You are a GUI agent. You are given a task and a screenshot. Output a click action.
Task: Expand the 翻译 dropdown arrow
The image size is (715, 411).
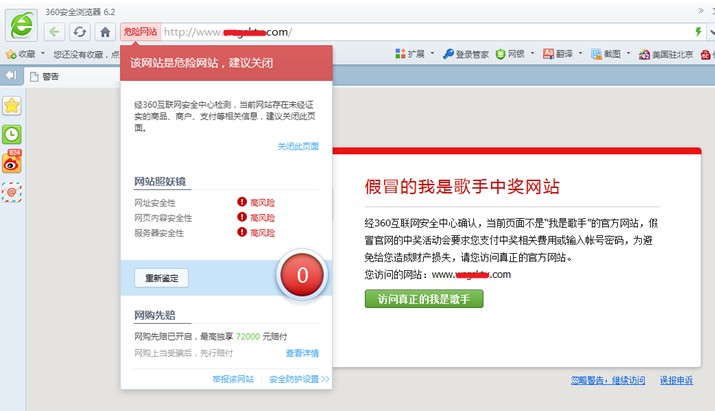[x=580, y=53]
